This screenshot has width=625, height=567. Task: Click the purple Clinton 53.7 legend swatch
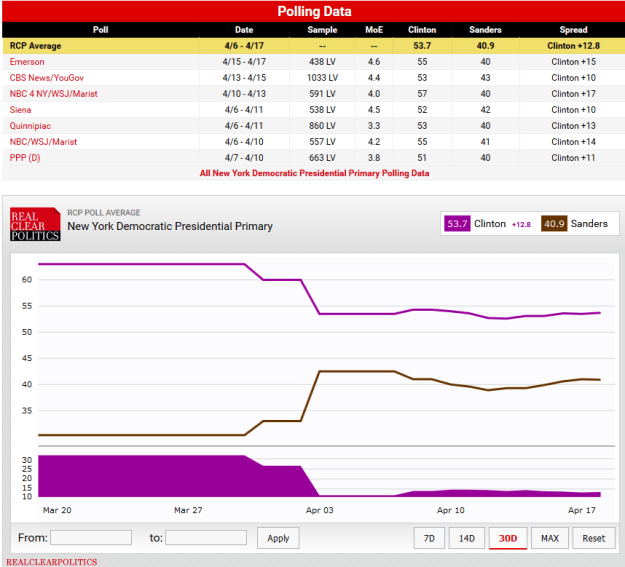tap(458, 224)
